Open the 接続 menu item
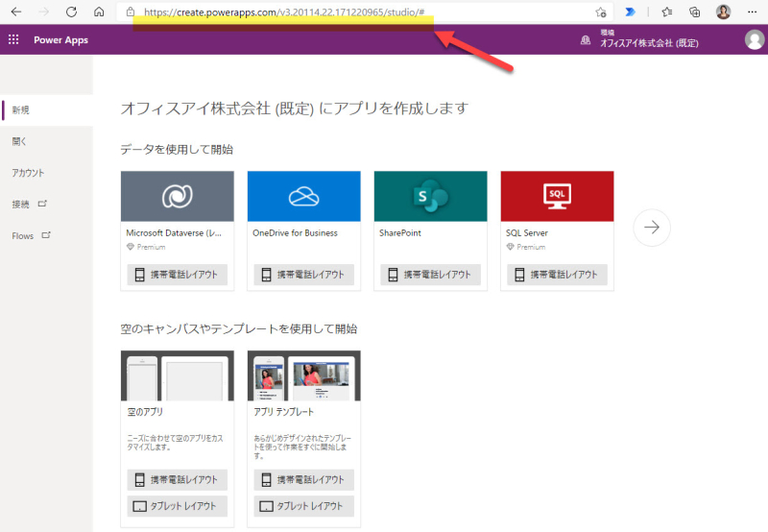Screen dimensions: 768x532 [46, 205]
